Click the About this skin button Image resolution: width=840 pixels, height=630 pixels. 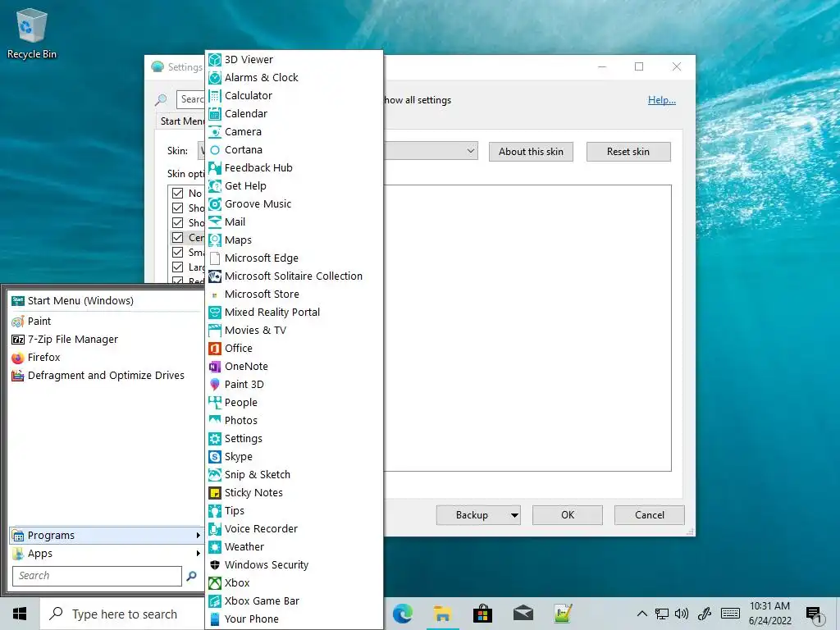[531, 152]
